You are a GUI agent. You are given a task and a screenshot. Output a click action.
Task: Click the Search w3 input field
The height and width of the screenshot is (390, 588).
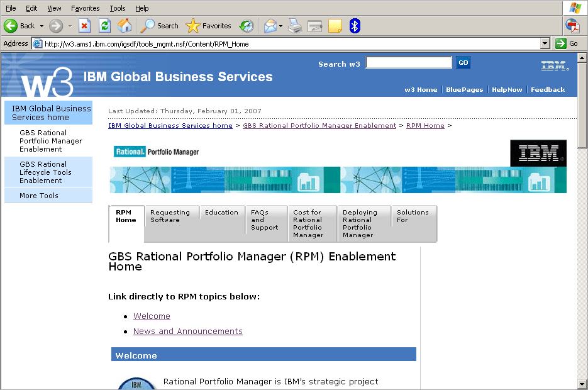tap(409, 63)
